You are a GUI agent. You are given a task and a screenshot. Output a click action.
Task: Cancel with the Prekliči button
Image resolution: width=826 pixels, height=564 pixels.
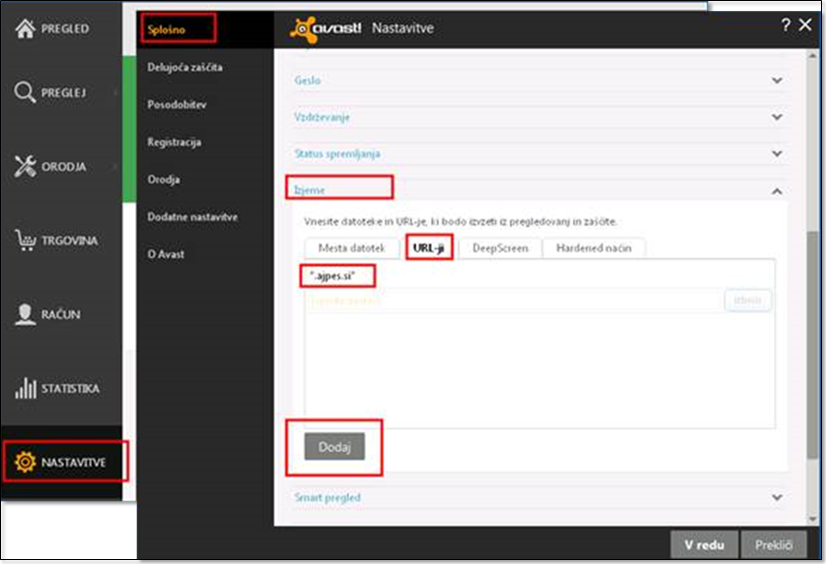click(x=773, y=545)
